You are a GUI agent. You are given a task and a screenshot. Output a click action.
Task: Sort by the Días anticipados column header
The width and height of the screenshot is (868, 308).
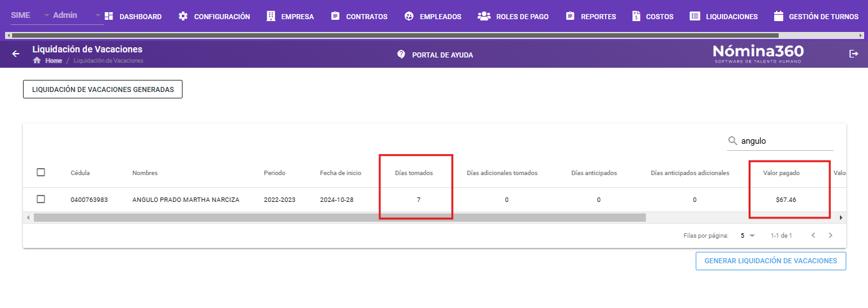click(x=594, y=173)
